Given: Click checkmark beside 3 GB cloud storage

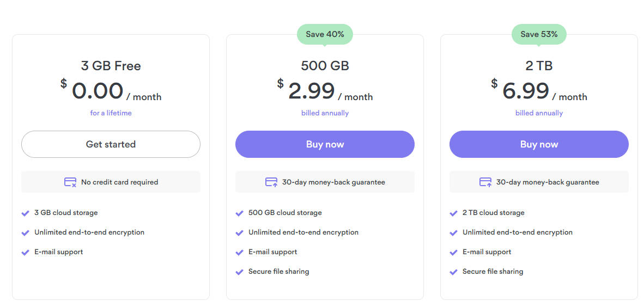Looking at the screenshot, I should click(26, 213).
